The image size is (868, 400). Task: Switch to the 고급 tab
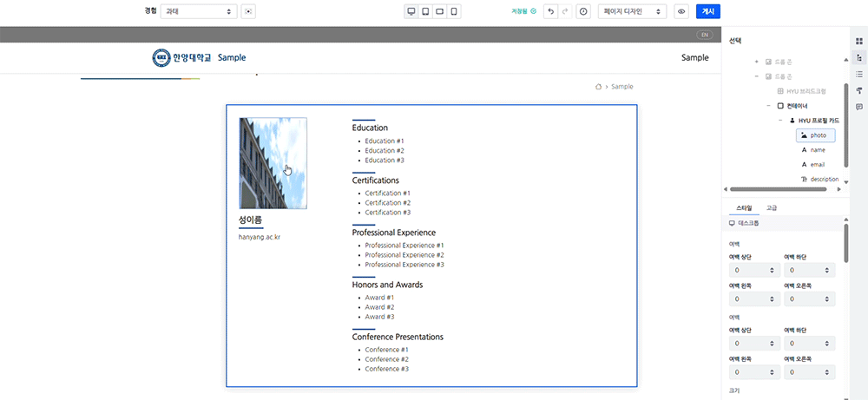click(x=771, y=208)
